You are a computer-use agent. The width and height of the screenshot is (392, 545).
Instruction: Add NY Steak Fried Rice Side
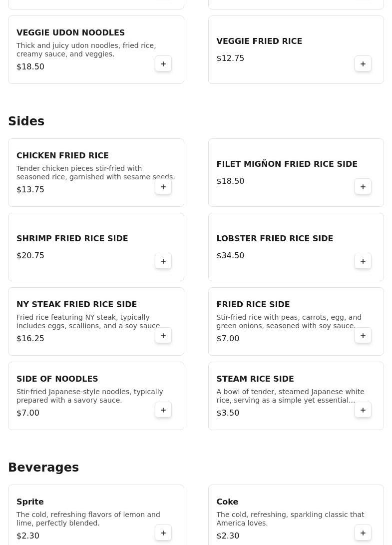[163, 335]
